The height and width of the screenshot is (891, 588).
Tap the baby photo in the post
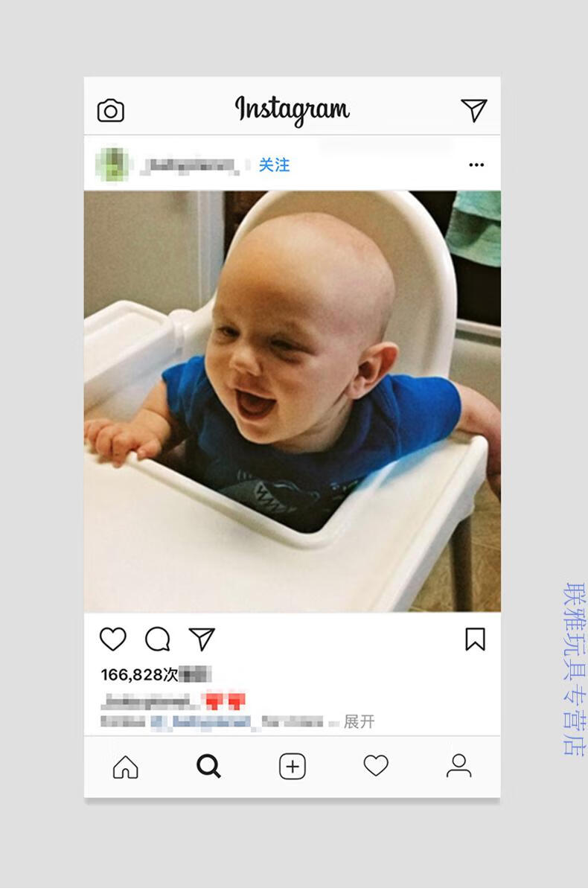pyautogui.click(x=292, y=401)
